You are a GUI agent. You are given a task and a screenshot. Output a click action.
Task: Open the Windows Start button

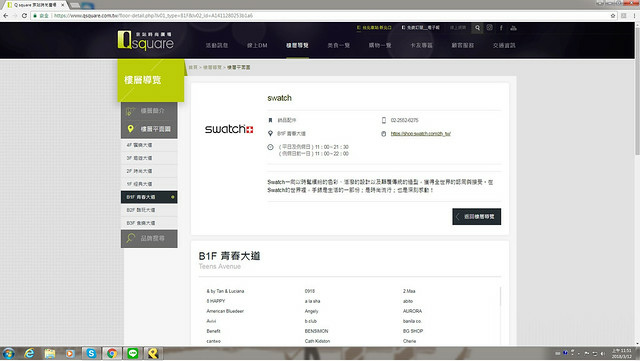click(8, 353)
